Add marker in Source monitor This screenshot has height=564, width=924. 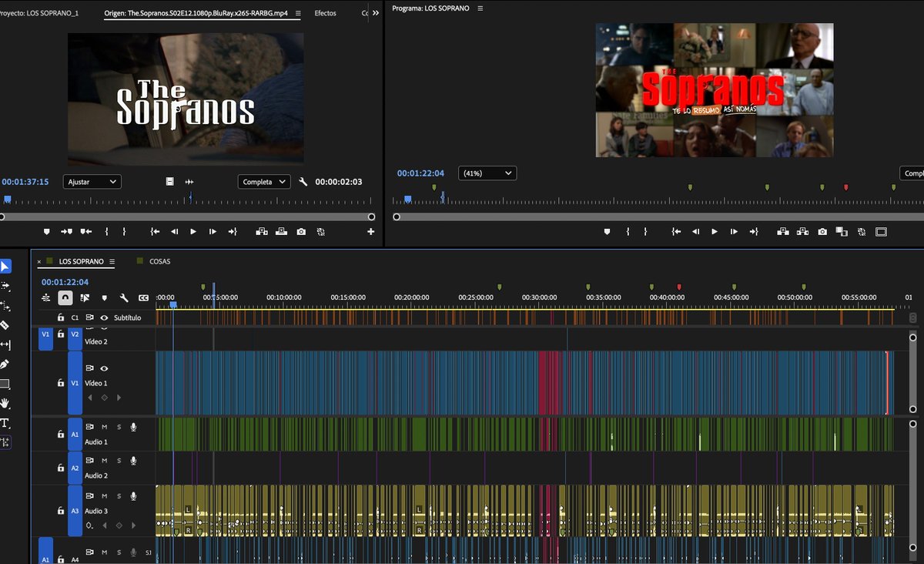click(46, 231)
